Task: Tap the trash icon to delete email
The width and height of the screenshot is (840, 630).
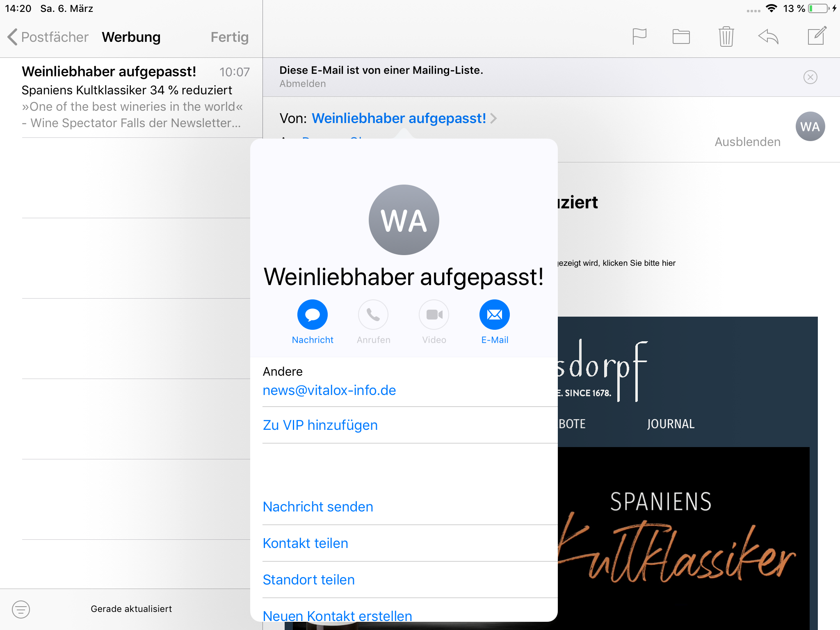Action: tap(726, 37)
